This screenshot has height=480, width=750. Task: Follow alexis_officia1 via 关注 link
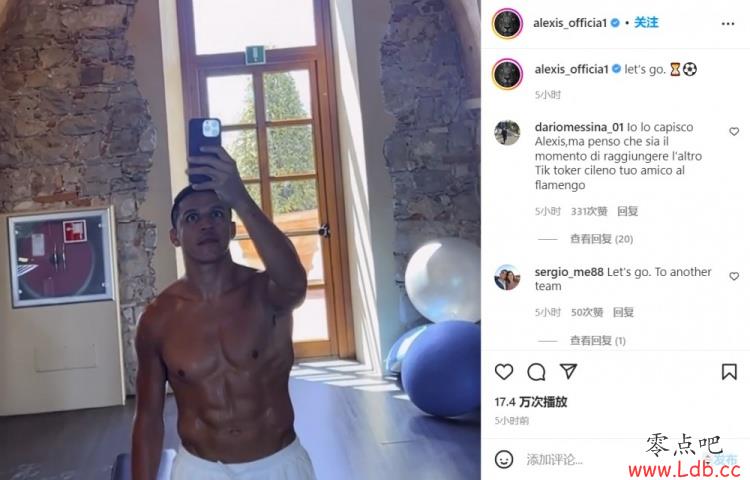[646, 22]
